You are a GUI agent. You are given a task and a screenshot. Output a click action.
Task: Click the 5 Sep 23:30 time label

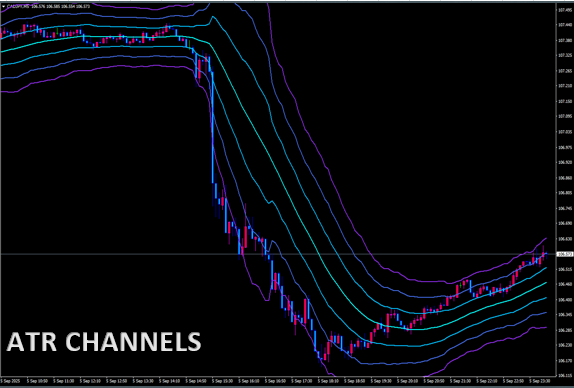[x=540, y=381]
